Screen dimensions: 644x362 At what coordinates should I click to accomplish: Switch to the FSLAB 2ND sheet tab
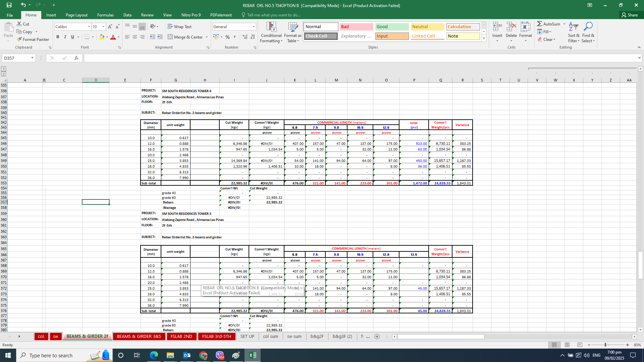[181, 336]
